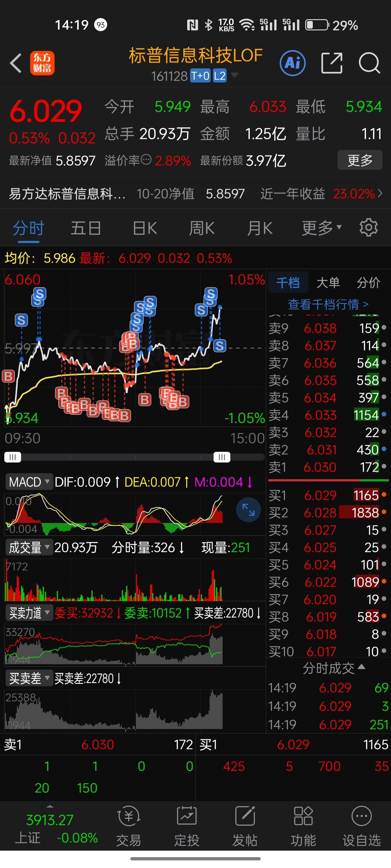Image resolution: width=391 pixels, height=868 pixels.
Task: Tap the Bluetooth status icon
Action: (209, 25)
